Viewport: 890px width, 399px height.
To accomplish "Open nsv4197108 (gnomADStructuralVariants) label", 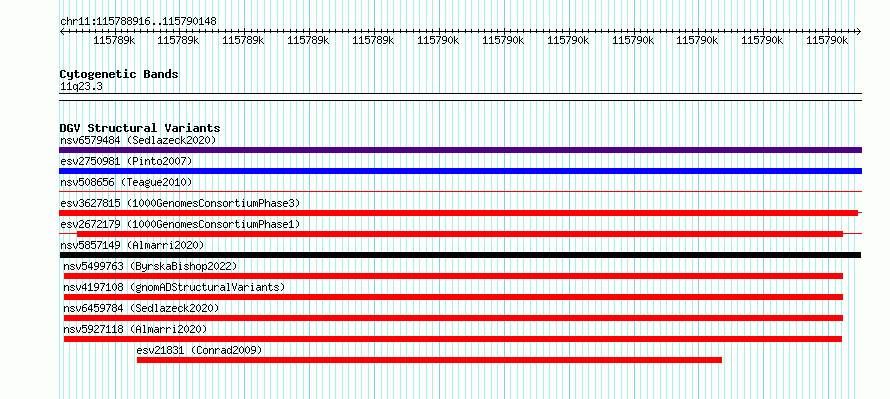I will 174,287.
